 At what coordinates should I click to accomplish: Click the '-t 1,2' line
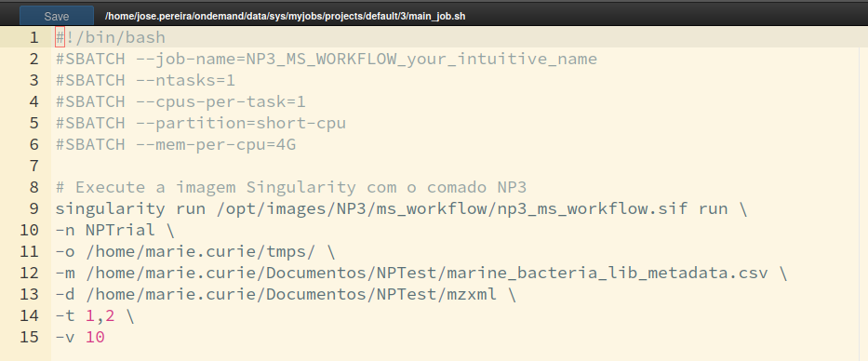coord(95,315)
